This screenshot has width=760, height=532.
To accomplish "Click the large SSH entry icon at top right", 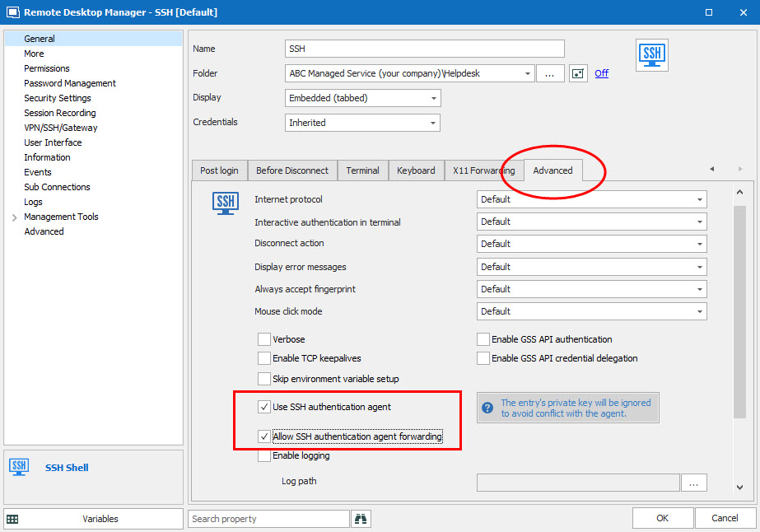I will 652,55.
